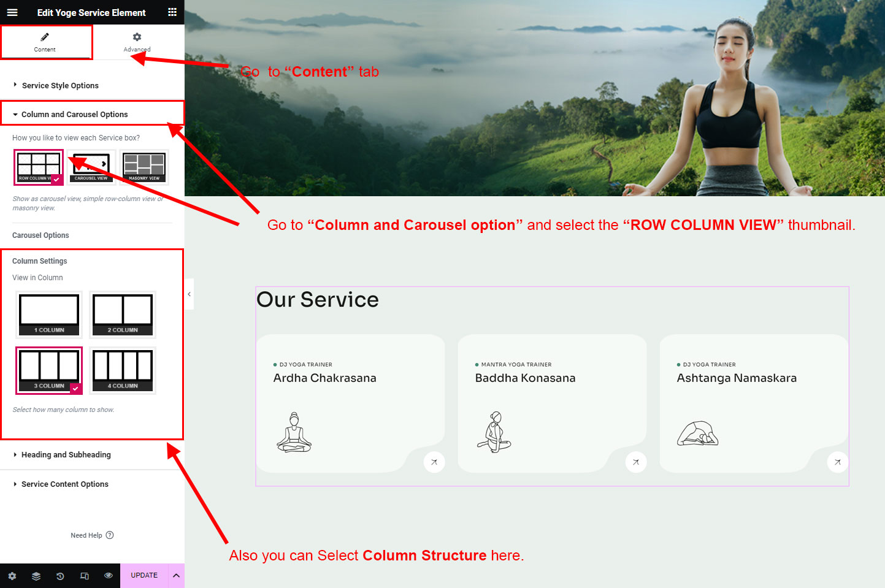Open the hamburger menu in editor header
The image size is (885, 588).
[x=12, y=12]
